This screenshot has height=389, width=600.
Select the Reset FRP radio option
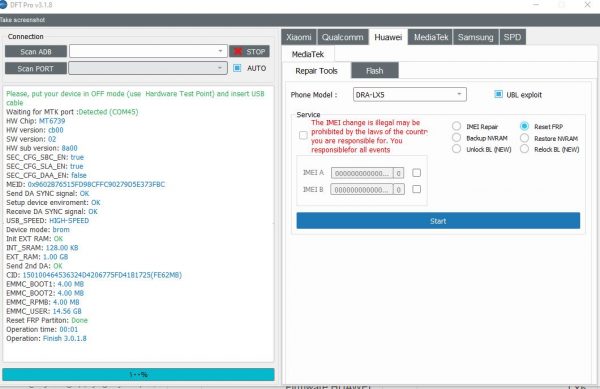[x=524, y=126]
